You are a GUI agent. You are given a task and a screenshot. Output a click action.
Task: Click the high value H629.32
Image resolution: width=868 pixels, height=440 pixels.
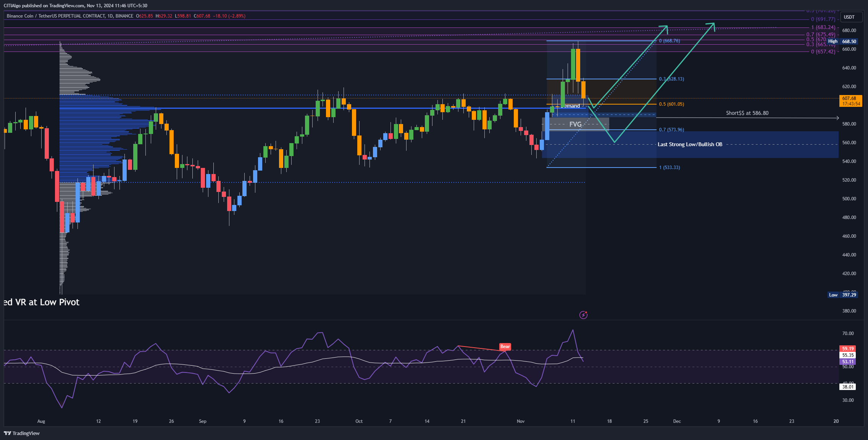click(x=164, y=16)
